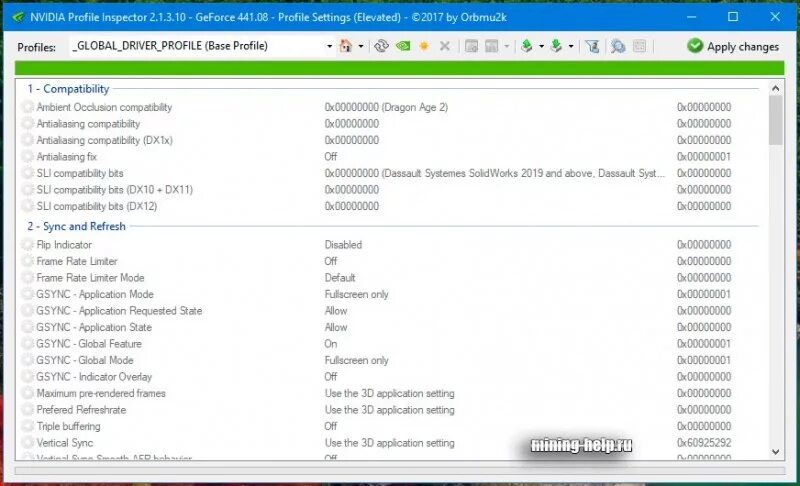The height and width of the screenshot is (486, 800).
Task: Click the bit value editor icon
Action: click(639, 46)
